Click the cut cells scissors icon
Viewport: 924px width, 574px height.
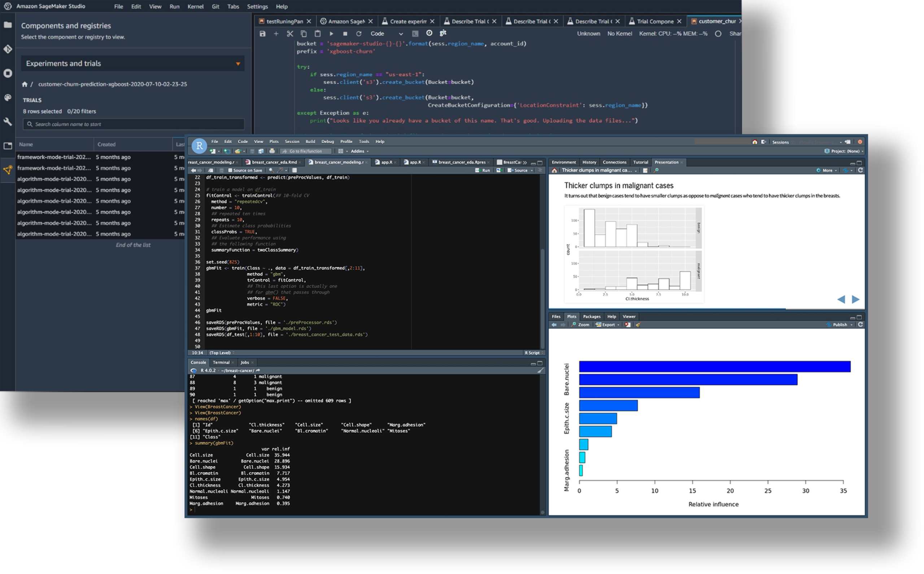click(x=290, y=34)
